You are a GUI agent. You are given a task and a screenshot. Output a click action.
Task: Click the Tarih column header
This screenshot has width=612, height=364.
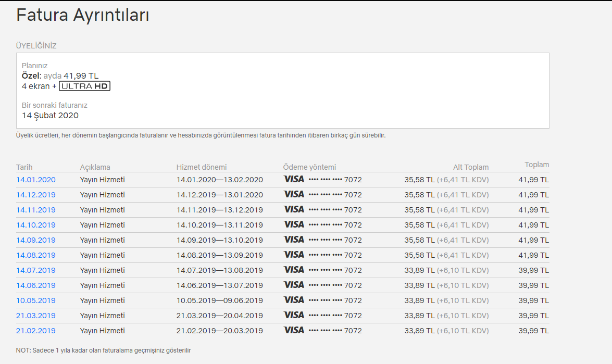coord(24,167)
